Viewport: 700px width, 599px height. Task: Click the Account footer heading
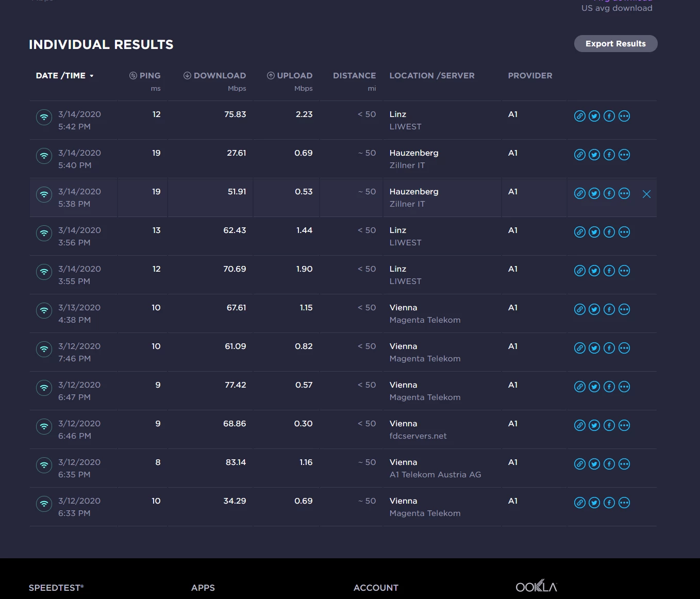pos(376,588)
